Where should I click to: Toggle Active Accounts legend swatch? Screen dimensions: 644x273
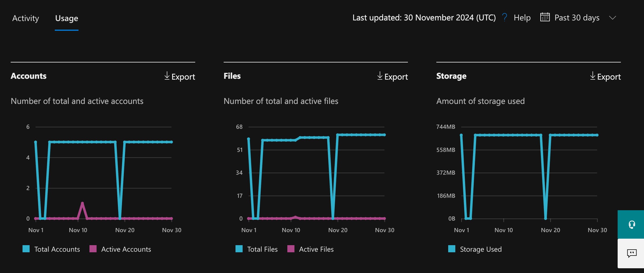point(93,249)
